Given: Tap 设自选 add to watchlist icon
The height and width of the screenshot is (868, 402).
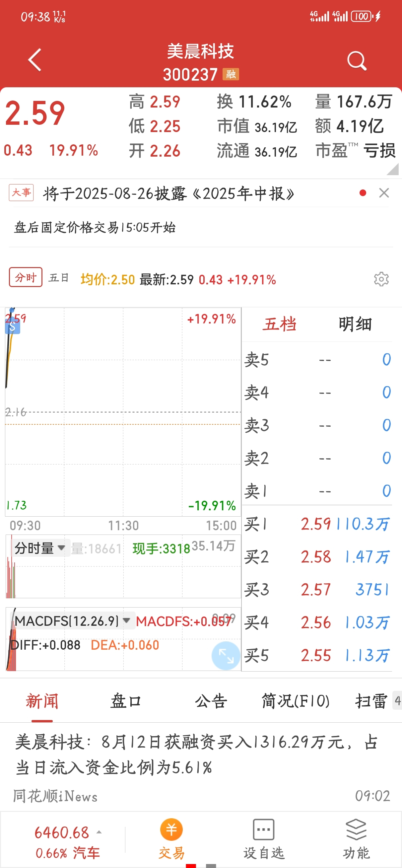Looking at the screenshot, I should point(263,839).
